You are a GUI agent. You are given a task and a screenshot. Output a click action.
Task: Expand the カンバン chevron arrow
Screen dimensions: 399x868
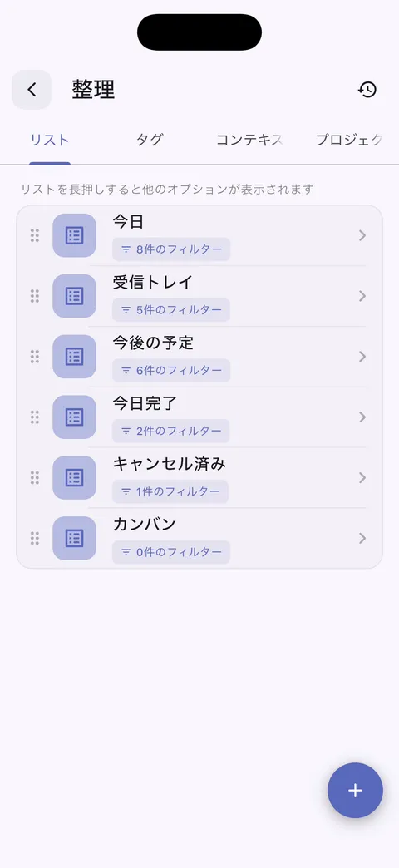pyautogui.click(x=362, y=538)
